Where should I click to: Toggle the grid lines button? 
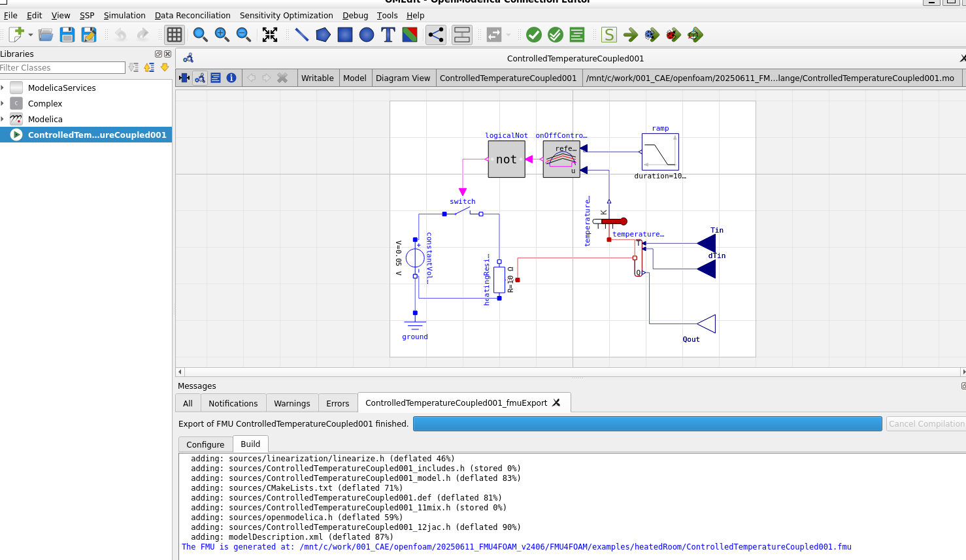pos(175,35)
